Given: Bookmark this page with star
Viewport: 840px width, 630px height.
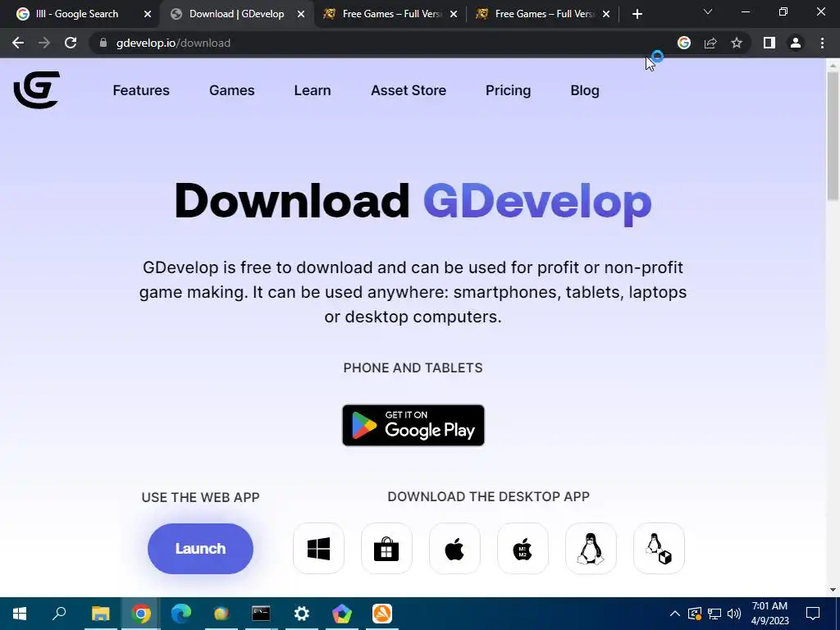Looking at the screenshot, I should coord(737,43).
